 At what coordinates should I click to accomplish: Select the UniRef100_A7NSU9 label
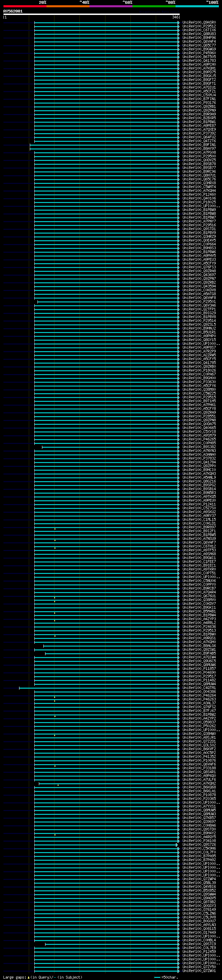click(199, 539)
